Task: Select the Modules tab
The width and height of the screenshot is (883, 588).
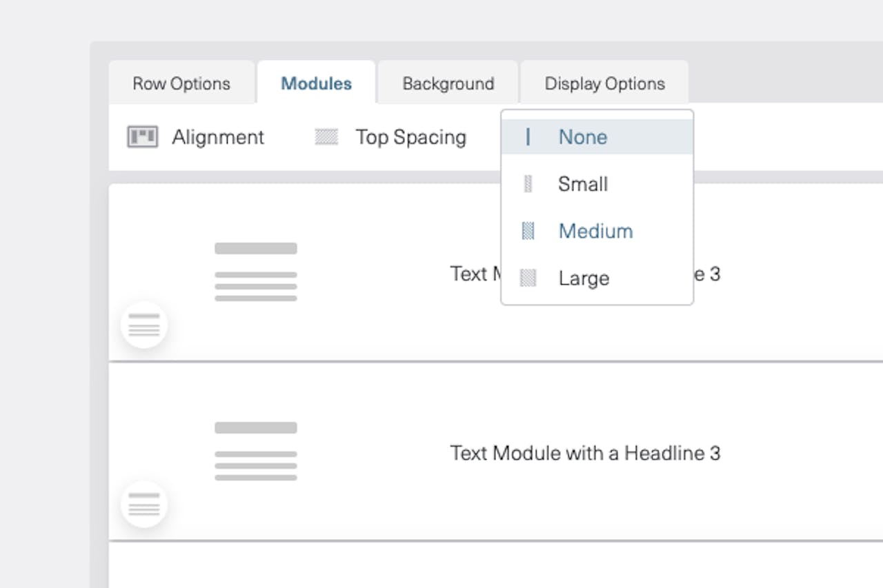Action: 316,83
